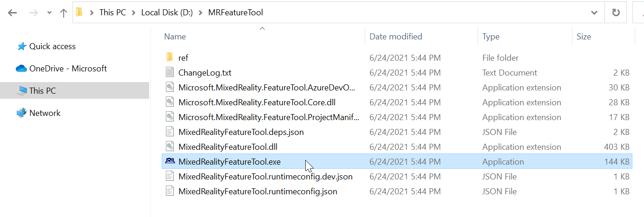Click the ChangeLog.txt document icon

pyautogui.click(x=170, y=73)
